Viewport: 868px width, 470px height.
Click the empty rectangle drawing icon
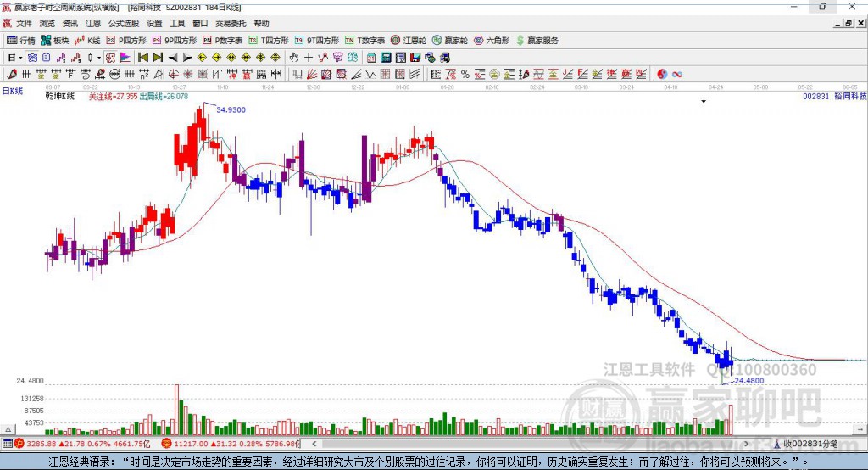coord(298,74)
